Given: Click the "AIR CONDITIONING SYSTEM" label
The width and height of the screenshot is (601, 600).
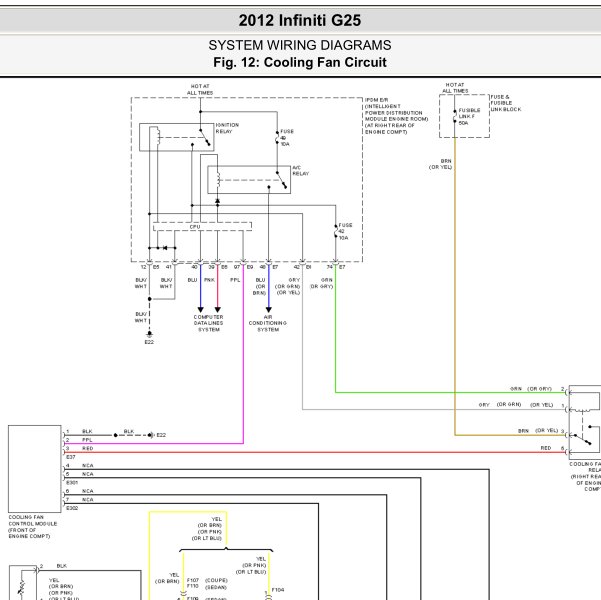Looking at the screenshot, I should tap(268, 323).
